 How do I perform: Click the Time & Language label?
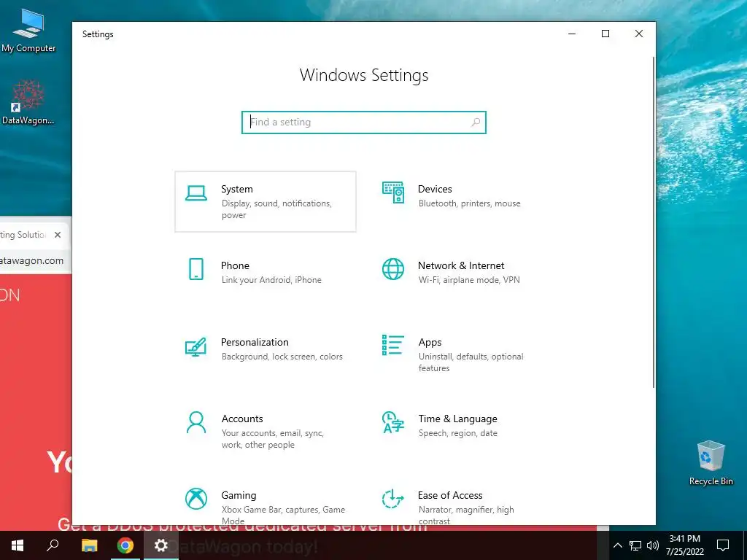tap(457, 419)
